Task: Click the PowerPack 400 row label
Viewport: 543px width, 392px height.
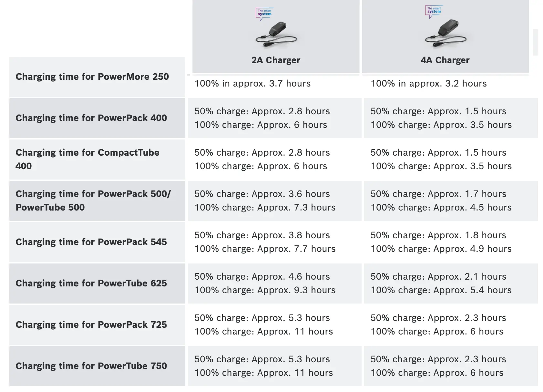Action: click(x=91, y=118)
